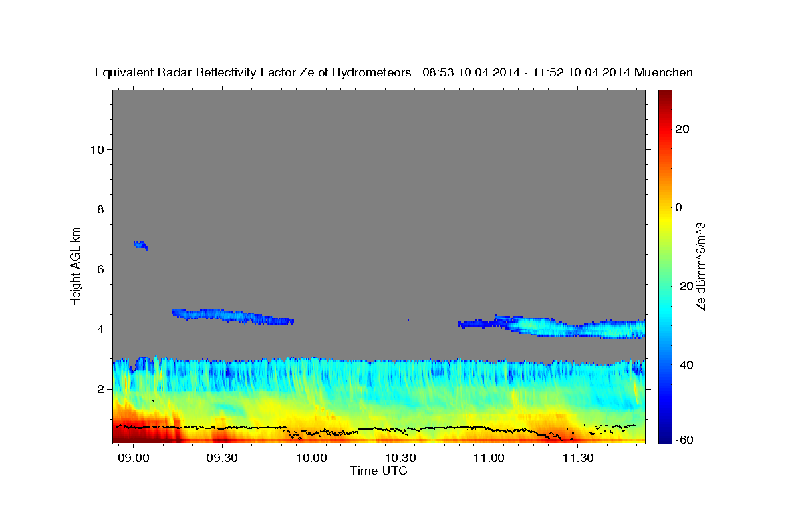The height and width of the screenshot is (532, 798).
Task: Click the dark blue bottom of the colorbar
Action: [664, 436]
